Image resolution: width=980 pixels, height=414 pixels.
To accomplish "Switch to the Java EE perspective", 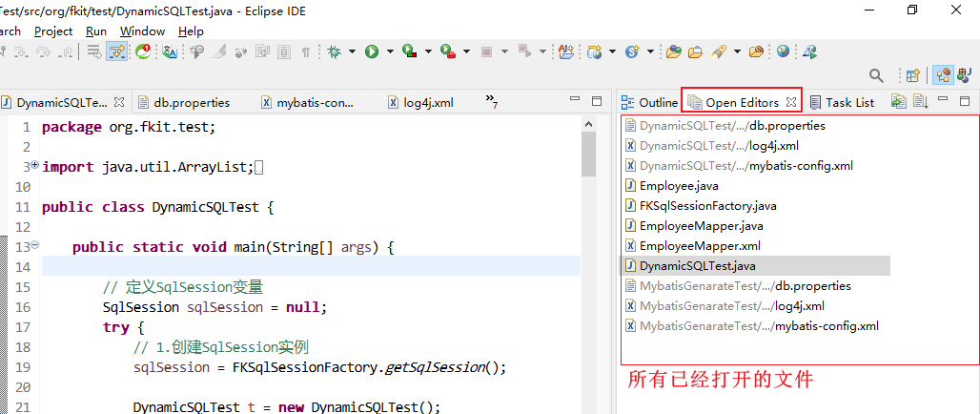I will [943, 75].
